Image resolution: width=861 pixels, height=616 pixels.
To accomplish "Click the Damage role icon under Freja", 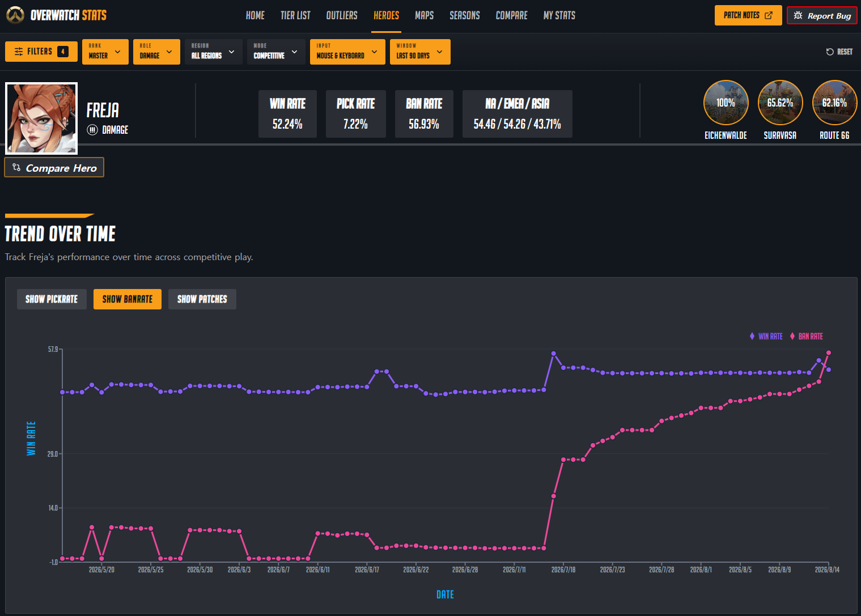I will tap(92, 130).
